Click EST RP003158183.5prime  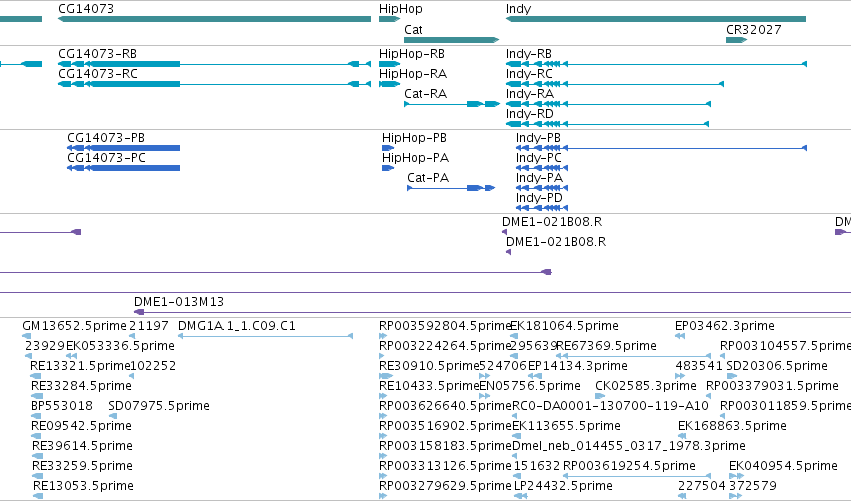click(x=445, y=446)
